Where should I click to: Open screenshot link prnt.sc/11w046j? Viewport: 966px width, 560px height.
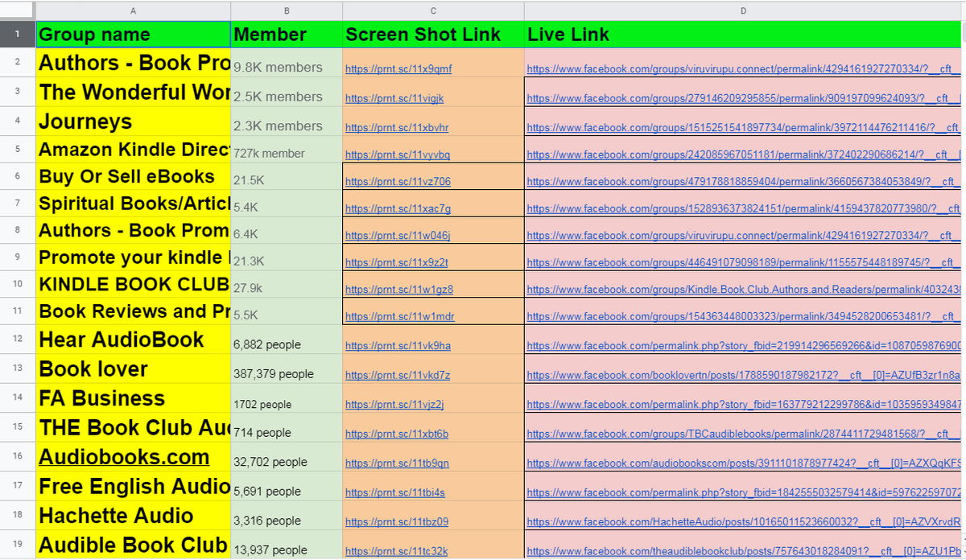398,236
